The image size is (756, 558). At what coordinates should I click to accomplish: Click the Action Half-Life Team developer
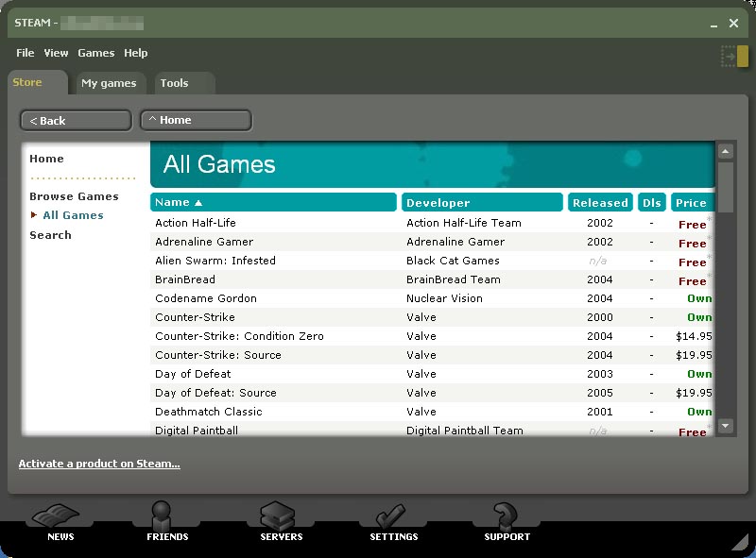(x=464, y=223)
